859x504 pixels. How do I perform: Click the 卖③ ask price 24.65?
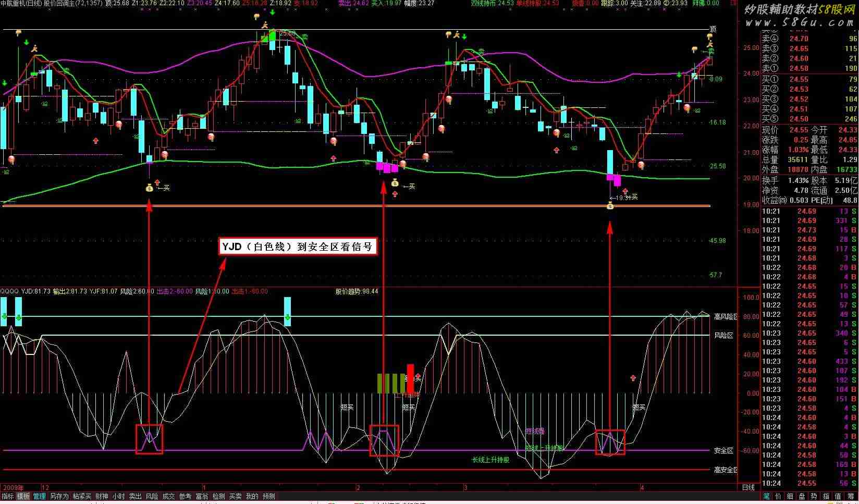point(799,48)
